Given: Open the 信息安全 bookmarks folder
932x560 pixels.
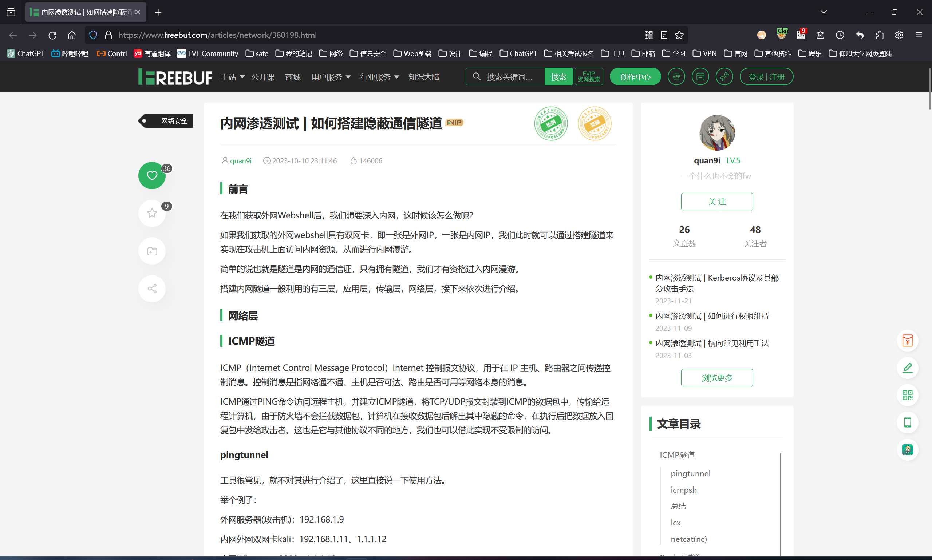Looking at the screenshot, I should click(368, 53).
